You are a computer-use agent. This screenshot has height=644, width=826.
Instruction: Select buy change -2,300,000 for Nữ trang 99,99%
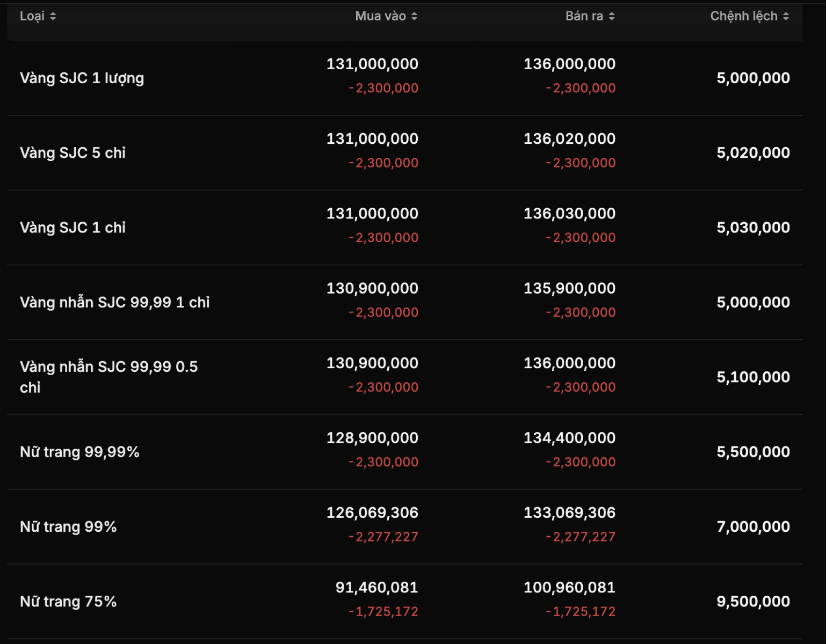pyautogui.click(x=383, y=462)
